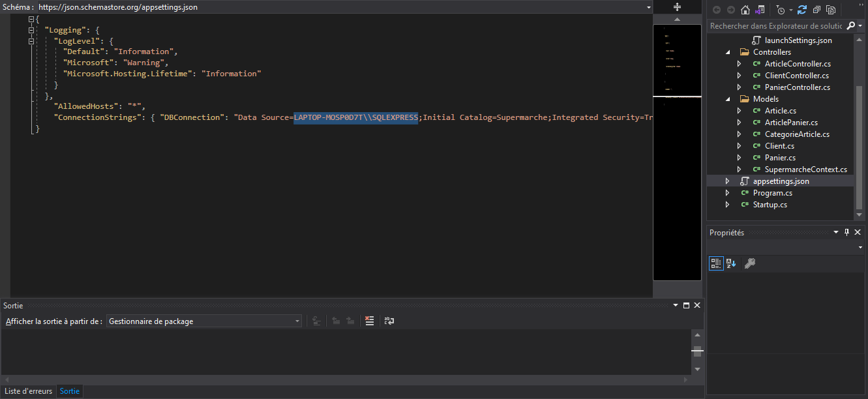868x399 pixels.
Task: Switch Properties panel to categorized view
Action: click(715, 263)
